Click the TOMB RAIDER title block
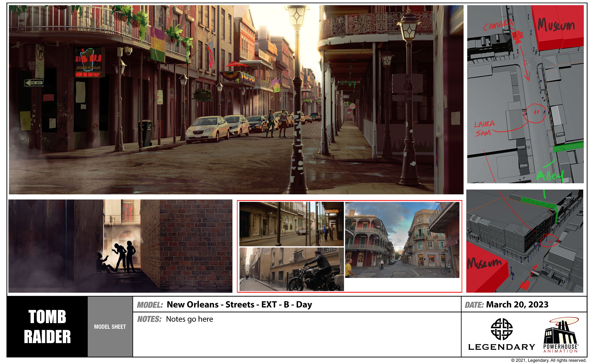 pos(47,326)
